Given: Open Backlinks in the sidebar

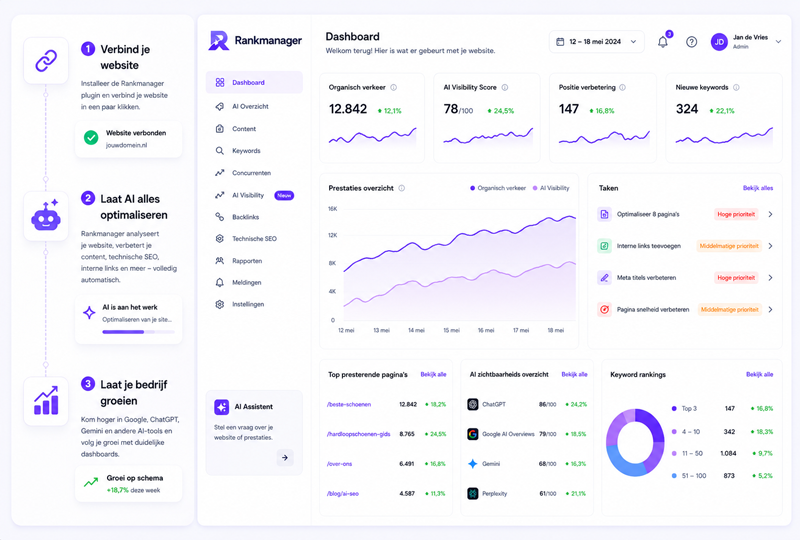Looking at the screenshot, I should [x=254, y=217].
